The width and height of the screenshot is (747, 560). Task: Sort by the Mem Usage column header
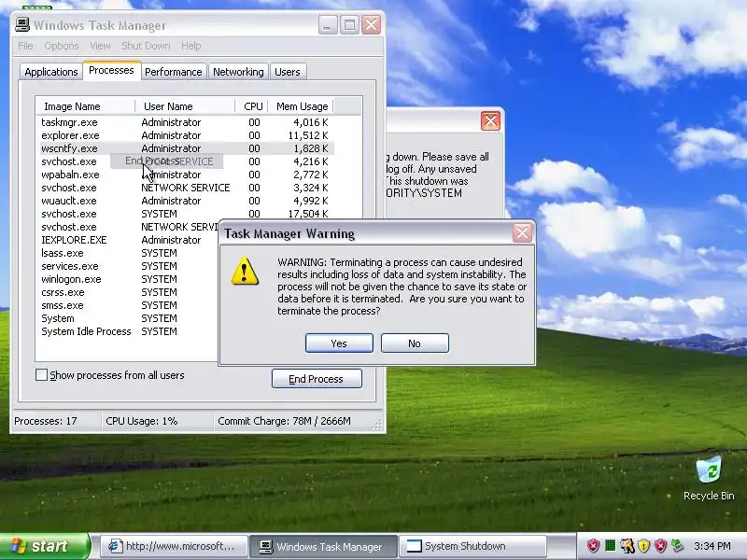301,106
